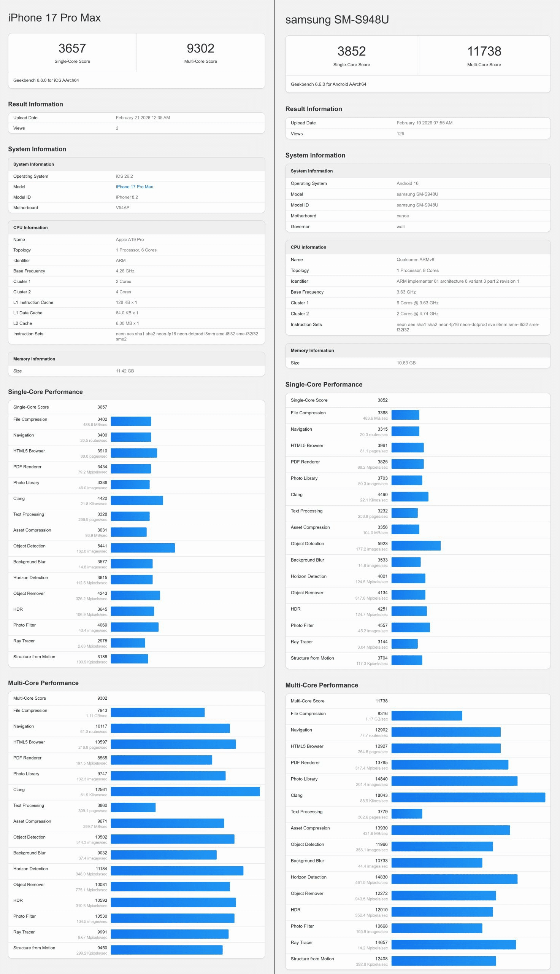The width and height of the screenshot is (560, 974).
Task: Click the iPhone memory size value 11.42 GB
Action: [x=125, y=371]
